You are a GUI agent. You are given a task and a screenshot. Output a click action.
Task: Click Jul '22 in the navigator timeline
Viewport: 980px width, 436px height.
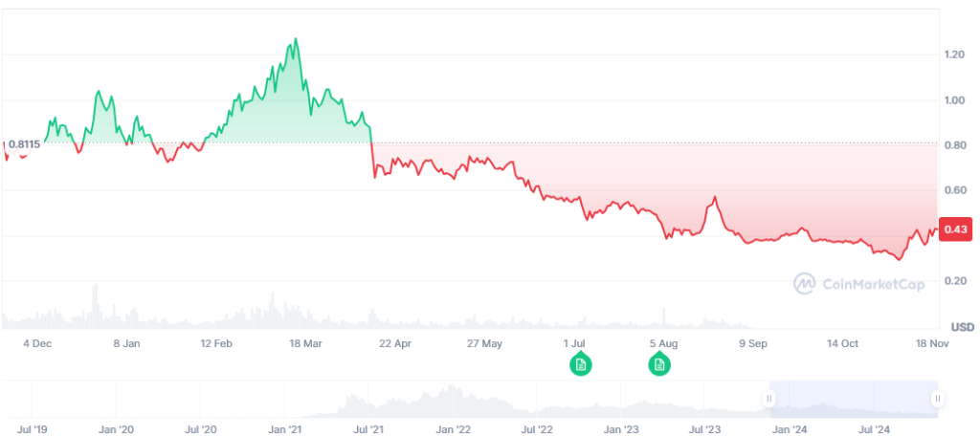coord(539,429)
